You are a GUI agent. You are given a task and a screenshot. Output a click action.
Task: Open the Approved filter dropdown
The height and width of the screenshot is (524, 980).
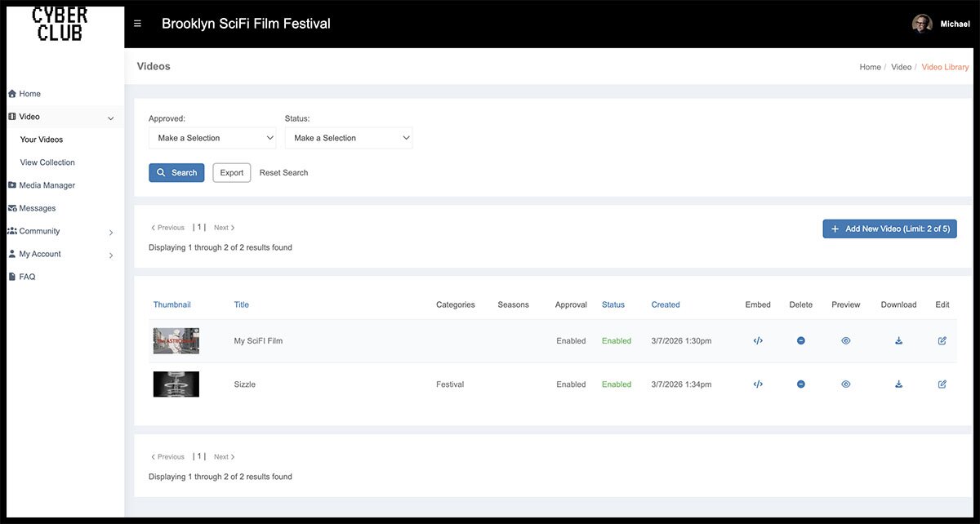click(x=212, y=138)
